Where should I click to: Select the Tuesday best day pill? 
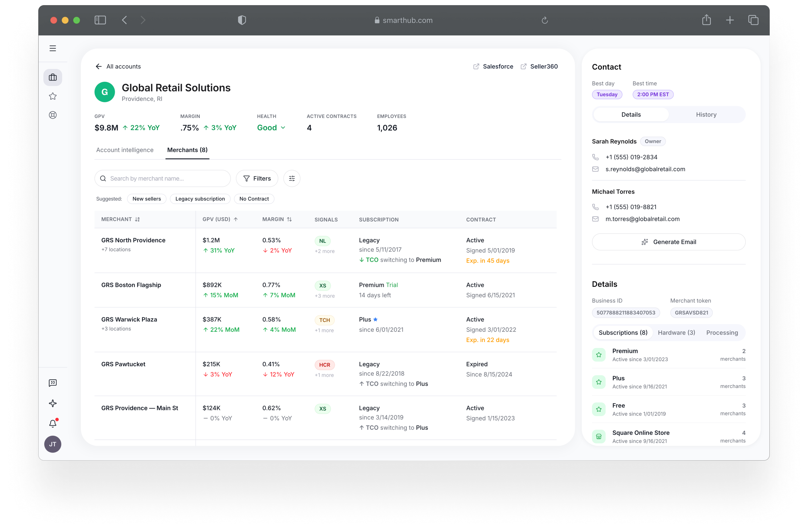607,94
